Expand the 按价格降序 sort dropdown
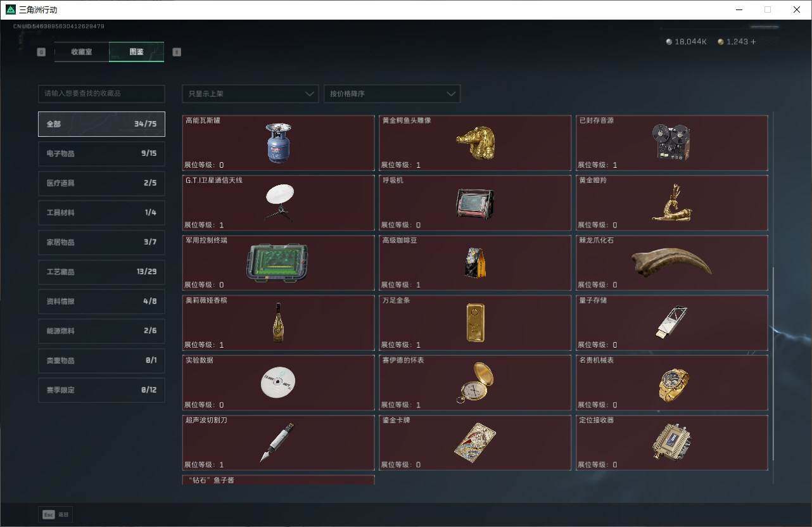 [x=392, y=94]
